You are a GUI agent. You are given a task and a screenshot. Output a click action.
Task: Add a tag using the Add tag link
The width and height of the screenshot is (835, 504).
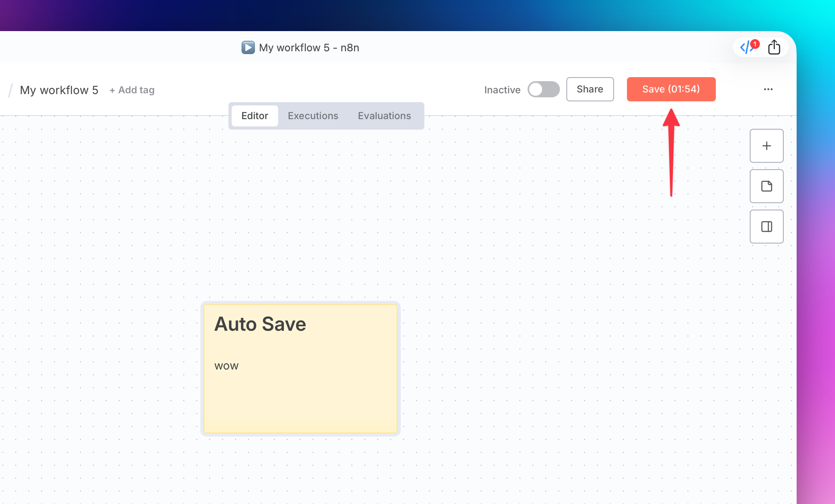pyautogui.click(x=132, y=90)
